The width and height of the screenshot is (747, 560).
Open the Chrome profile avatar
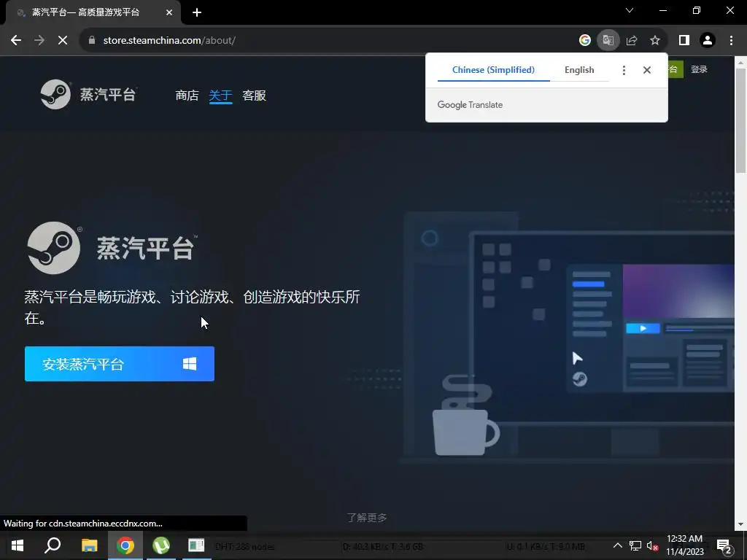click(x=708, y=41)
